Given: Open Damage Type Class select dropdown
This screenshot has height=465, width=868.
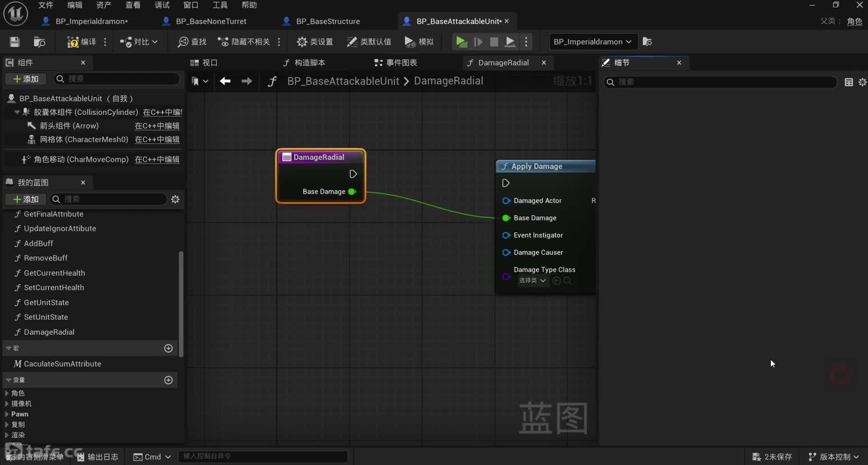Looking at the screenshot, I should pyautogui.click(x=532, y=280).
